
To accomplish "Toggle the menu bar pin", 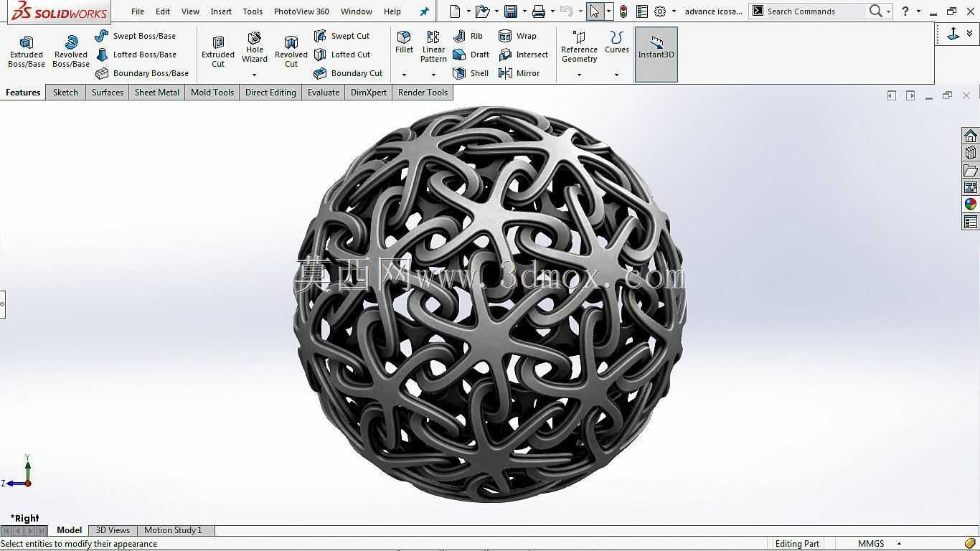I will (x=424, y=11).
